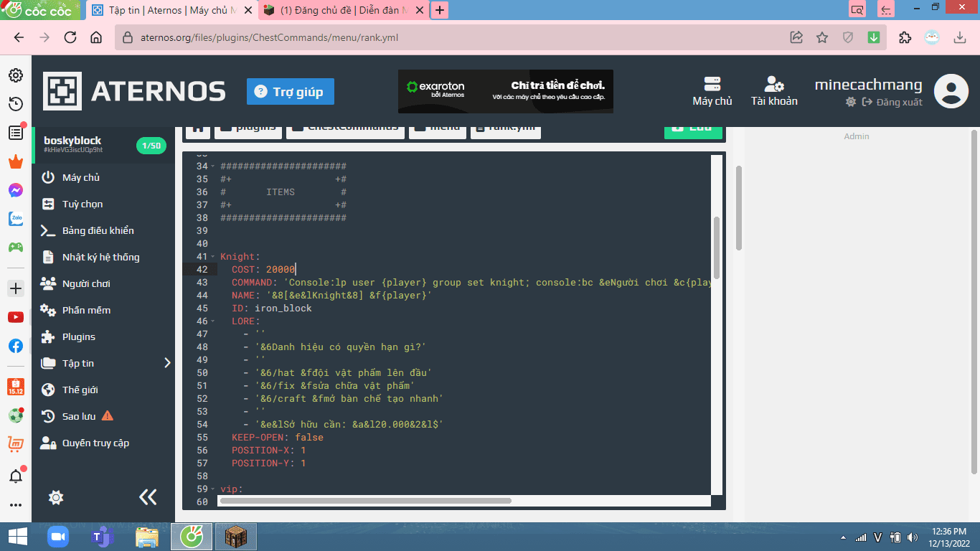Show hidden system tray icons
This screenshot has height=551, width=980.
844,537
